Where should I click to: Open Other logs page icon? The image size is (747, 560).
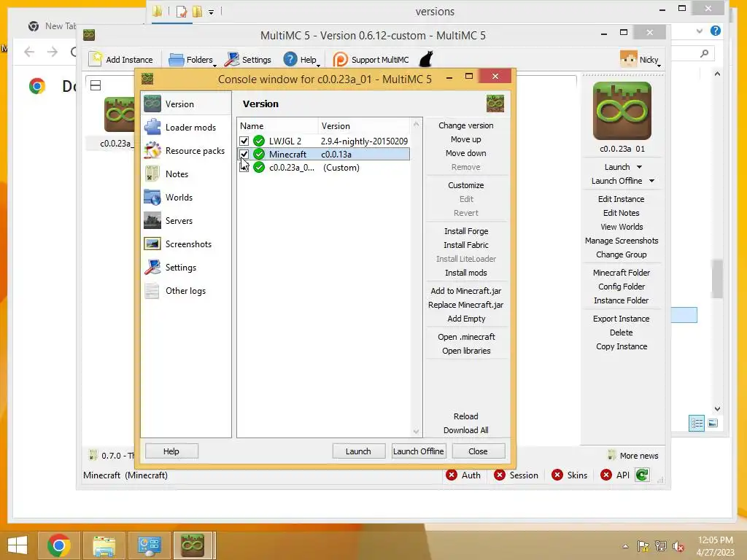pyautogui.click(x=152, y=290)
